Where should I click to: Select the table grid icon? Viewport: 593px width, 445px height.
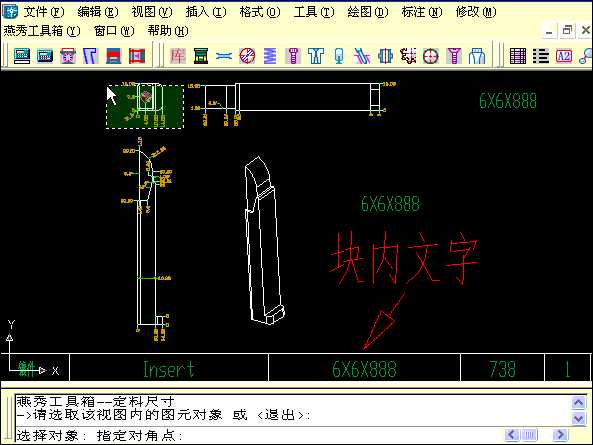click(518, 56)
